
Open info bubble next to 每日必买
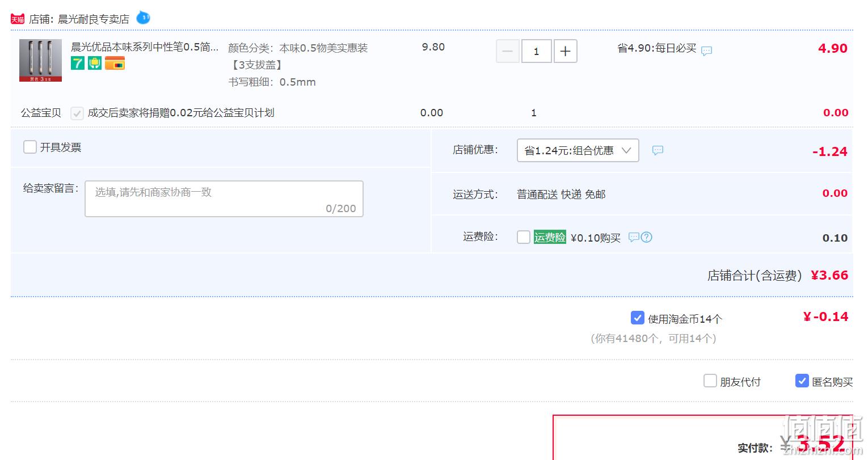tap(706, 51)
